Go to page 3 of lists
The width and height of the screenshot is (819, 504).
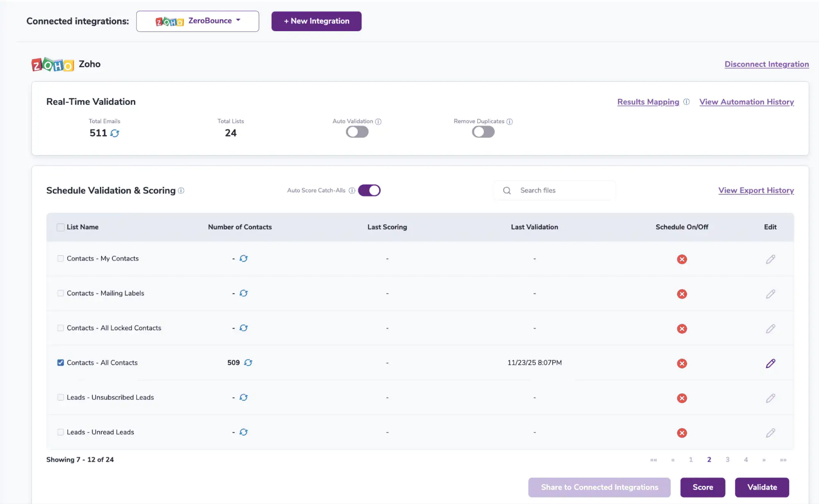click(x=727, y=460)
